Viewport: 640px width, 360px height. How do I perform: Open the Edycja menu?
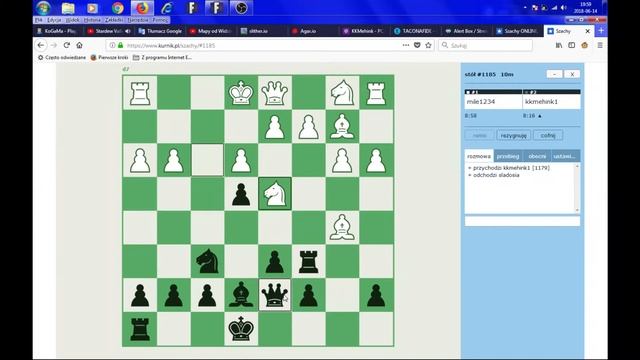tap(54, 20)
